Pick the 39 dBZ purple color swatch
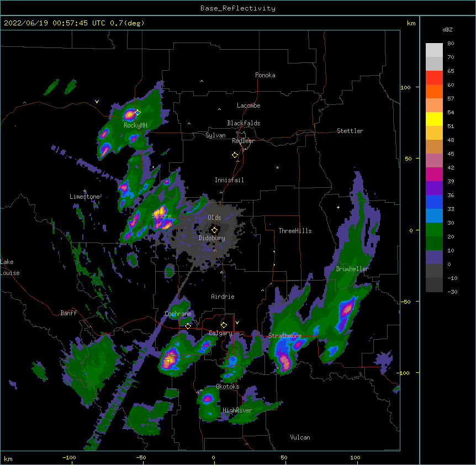Image resolution: width=476 pixels, height=465 pixels. click(434, 188)
